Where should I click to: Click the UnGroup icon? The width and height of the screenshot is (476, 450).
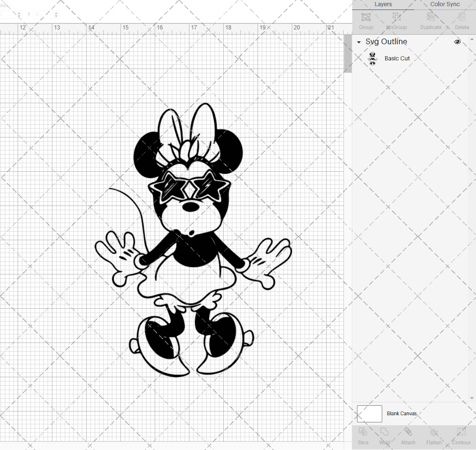(x=397, y=17)
